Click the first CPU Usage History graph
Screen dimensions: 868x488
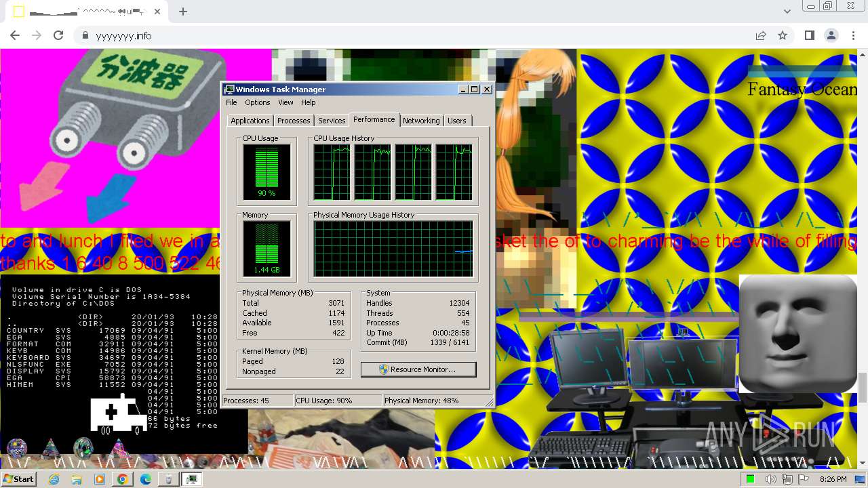[x=332, y=172]
